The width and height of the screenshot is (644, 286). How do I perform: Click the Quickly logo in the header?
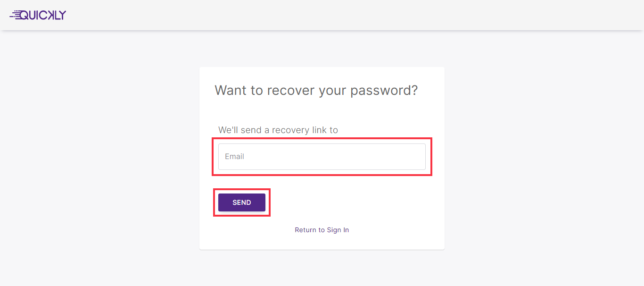38,15
